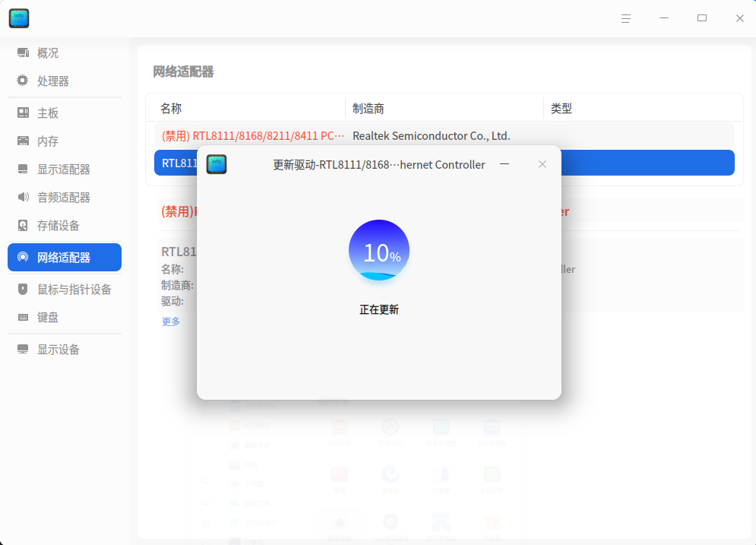Maximize the device manager window
This screenshot has width=756, height=545.
[702, 18]
